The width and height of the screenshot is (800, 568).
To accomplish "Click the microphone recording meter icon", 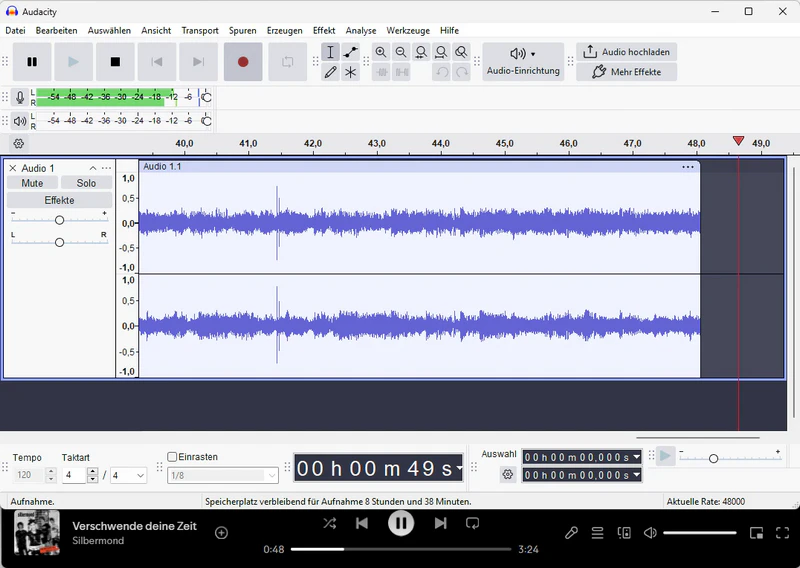I will [20, 97].
